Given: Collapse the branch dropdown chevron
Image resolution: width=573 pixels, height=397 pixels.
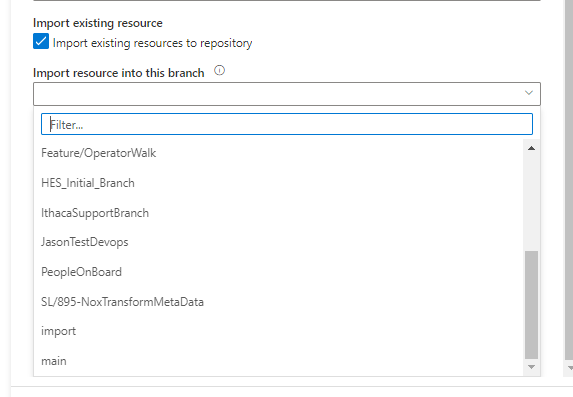Looking at the screenshot, I should point(528,93).
